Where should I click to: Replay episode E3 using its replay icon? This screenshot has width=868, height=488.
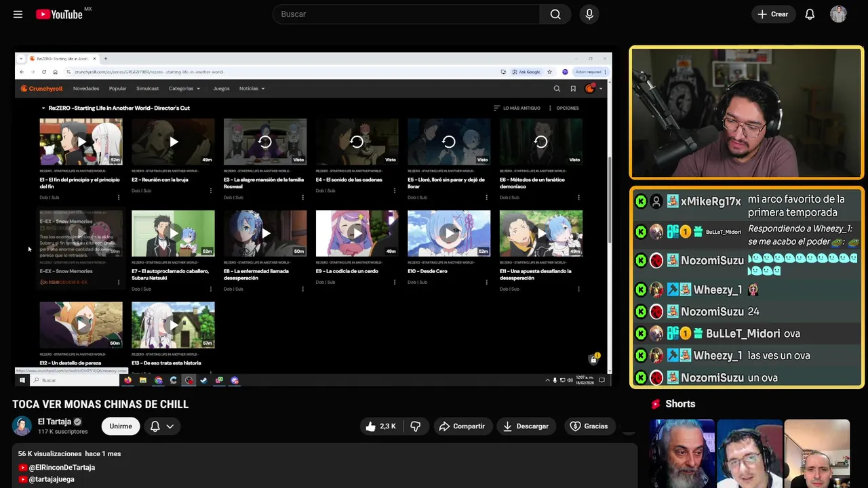coord(265,142)
